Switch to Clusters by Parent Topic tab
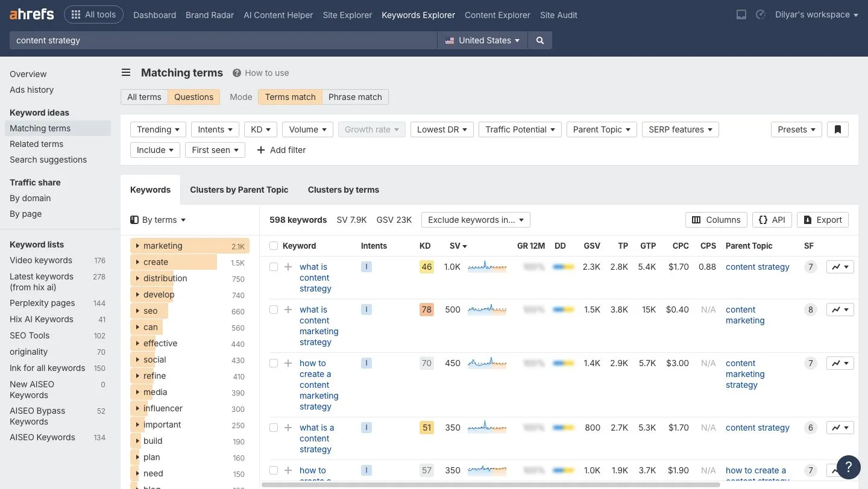 (x=239, y=190)
